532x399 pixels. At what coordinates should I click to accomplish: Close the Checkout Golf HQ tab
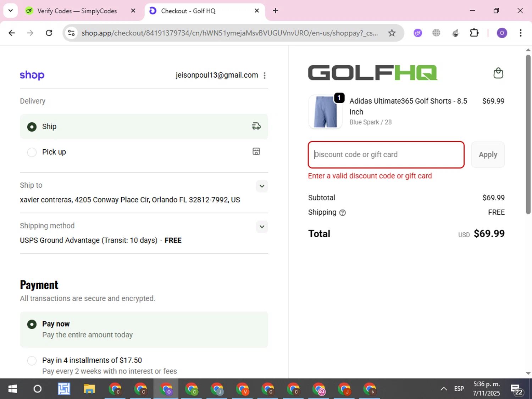coord(257,11)
